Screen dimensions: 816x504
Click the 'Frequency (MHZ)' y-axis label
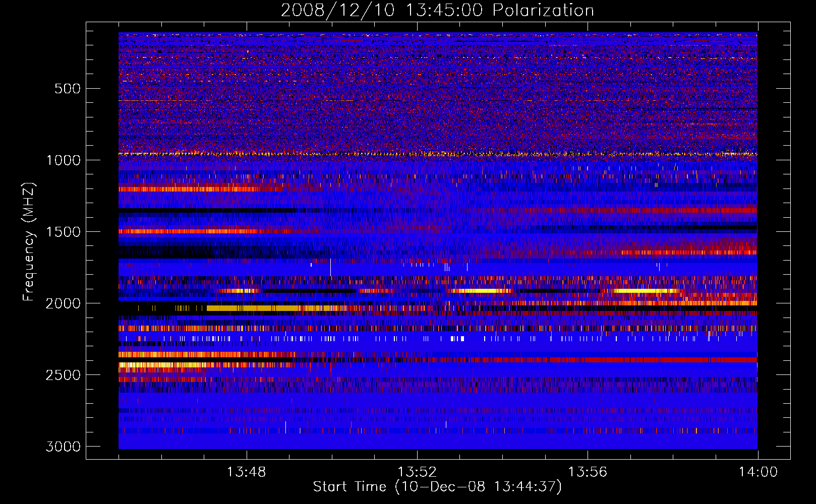29,242
